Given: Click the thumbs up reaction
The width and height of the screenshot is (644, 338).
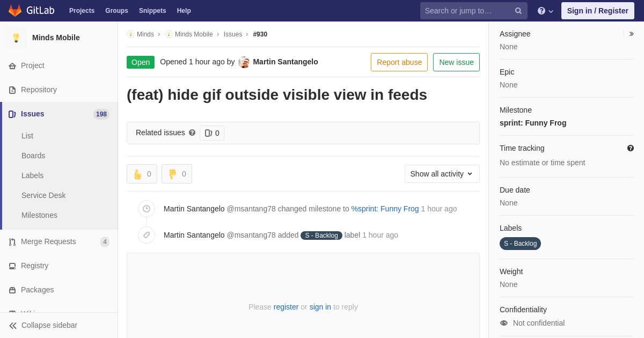Looking at the screenshot, I should [x=142, y=174].
